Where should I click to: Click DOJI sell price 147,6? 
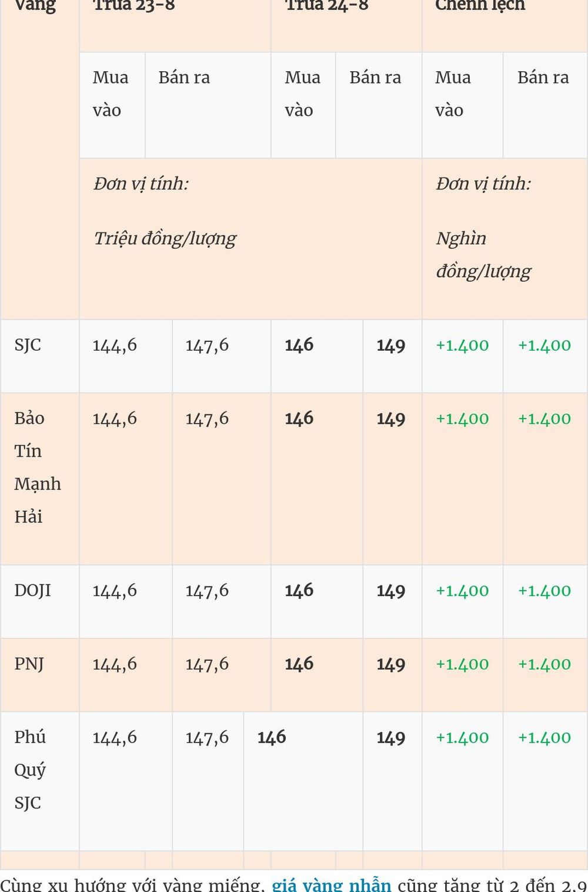tap(207, 591)
